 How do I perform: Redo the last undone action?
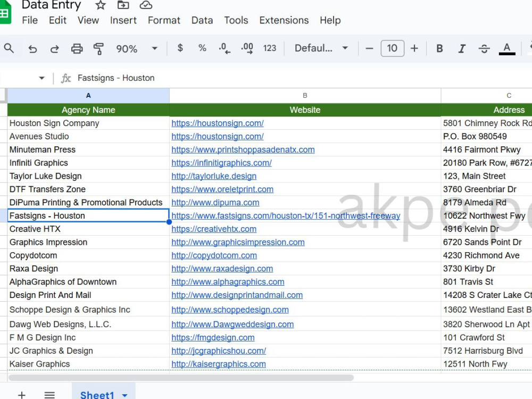click(55, 49)
